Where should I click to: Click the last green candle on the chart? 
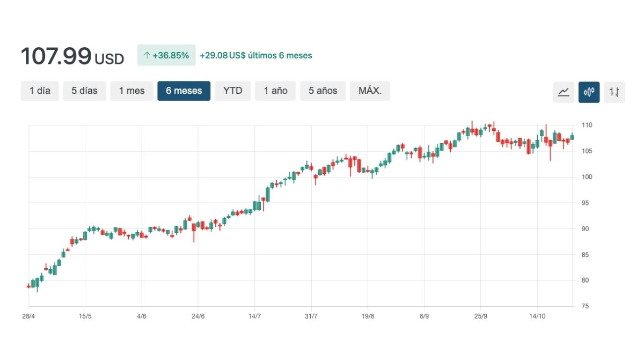point(572,137)
